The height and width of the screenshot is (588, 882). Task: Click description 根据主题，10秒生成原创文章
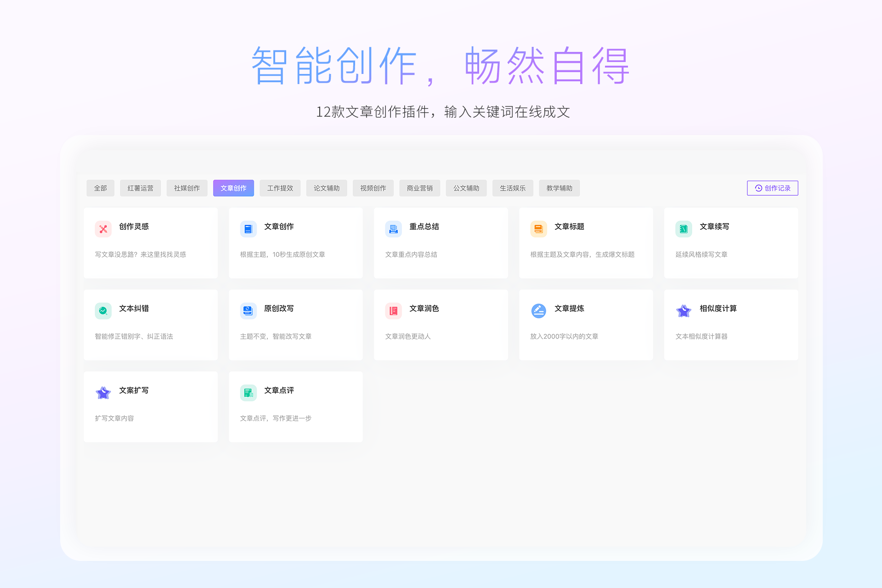pos(283,254)
